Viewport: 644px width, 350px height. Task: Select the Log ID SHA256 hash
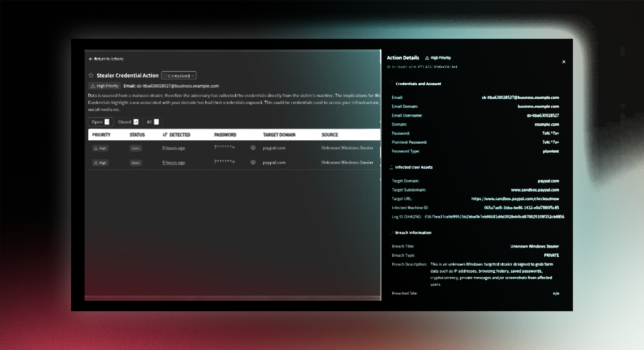pos(495,217)
